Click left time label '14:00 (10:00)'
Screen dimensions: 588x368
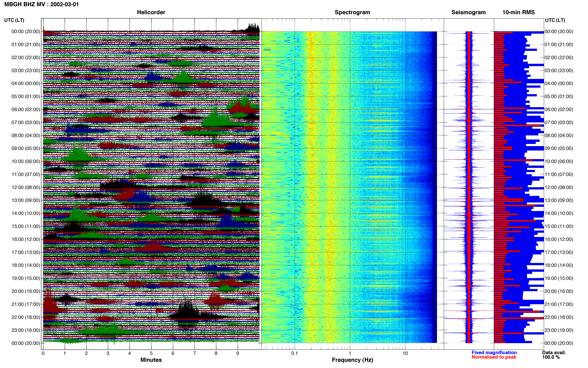[x=26, y=213]
